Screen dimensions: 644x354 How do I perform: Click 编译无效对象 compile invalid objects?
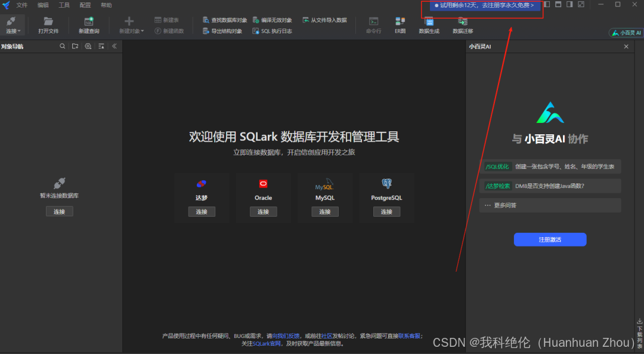coord(272,20)
